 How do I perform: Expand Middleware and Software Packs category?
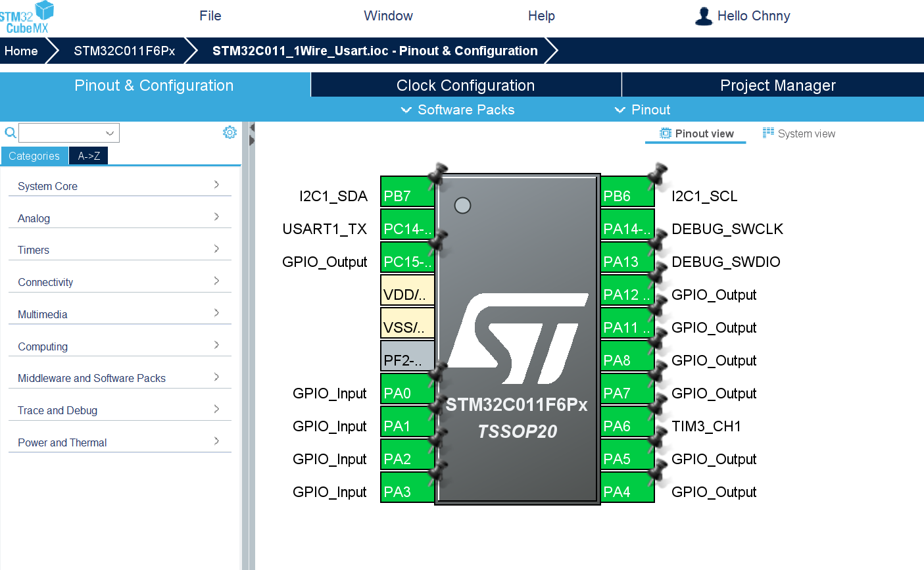point(120,378)
